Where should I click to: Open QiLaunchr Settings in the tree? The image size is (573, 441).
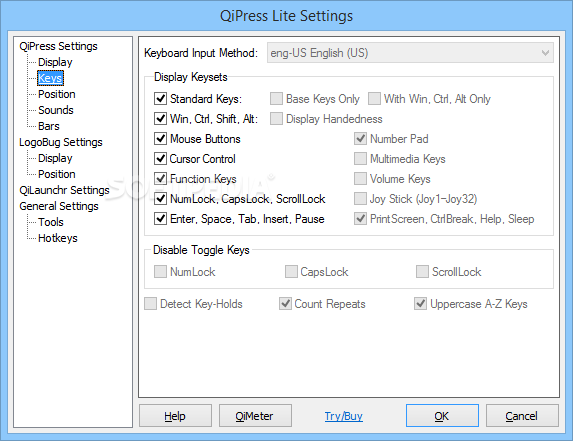point(64,190)
